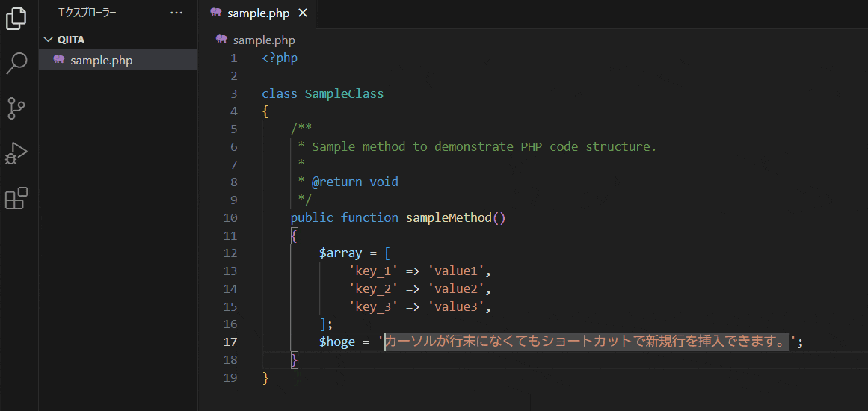
Task: Click the sampleMethod function name
Action: [449, 217]
